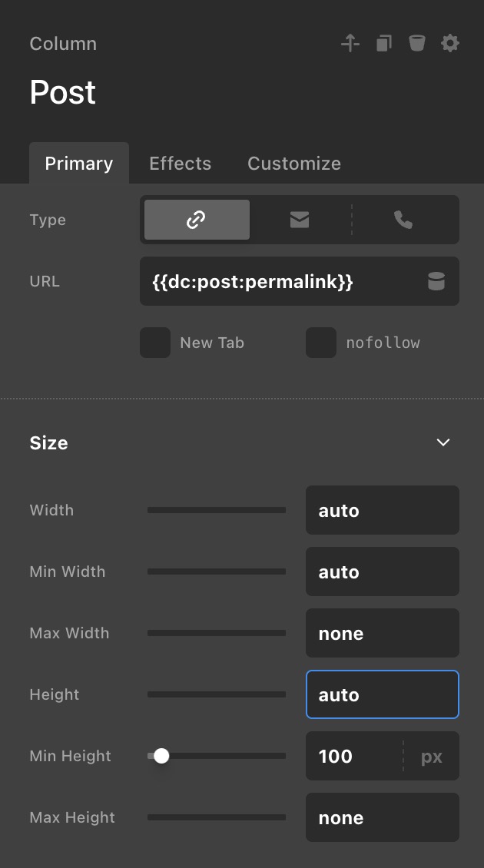
Task: Select the URL link type icon
Action: point(197,220)
